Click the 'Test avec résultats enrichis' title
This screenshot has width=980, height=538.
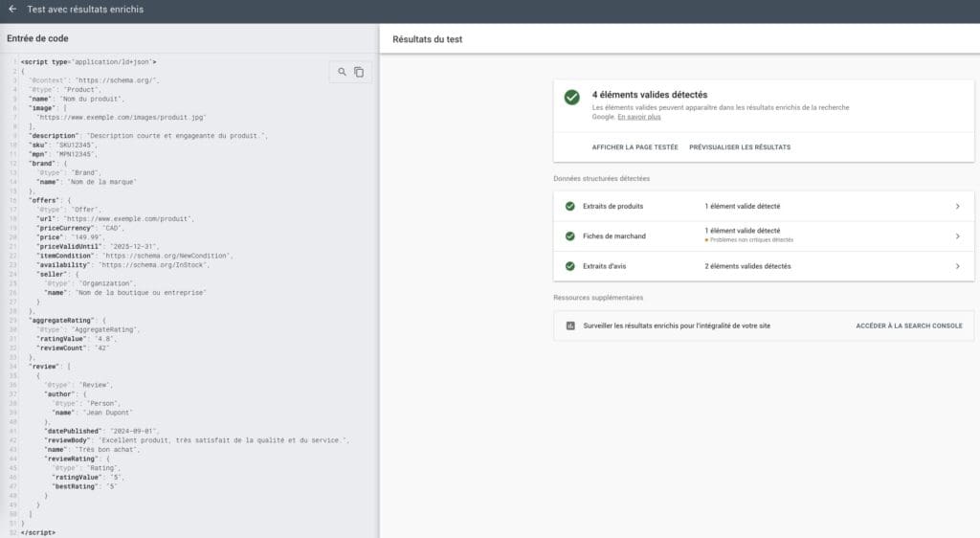tap(85, 10)
